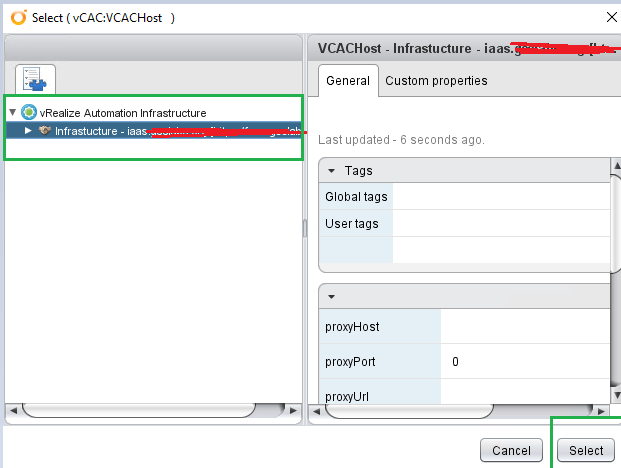Switch to the General tab
Screen dimensions: 621x468
(347, 81)
